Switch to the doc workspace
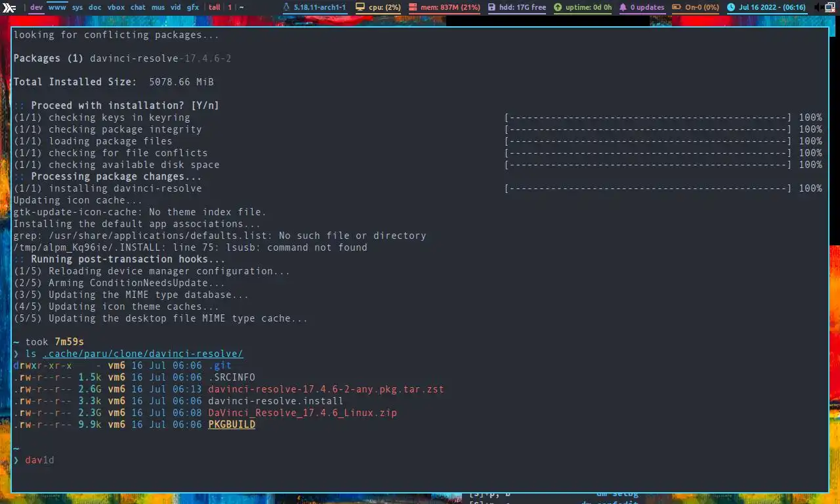 coord(95,7)
